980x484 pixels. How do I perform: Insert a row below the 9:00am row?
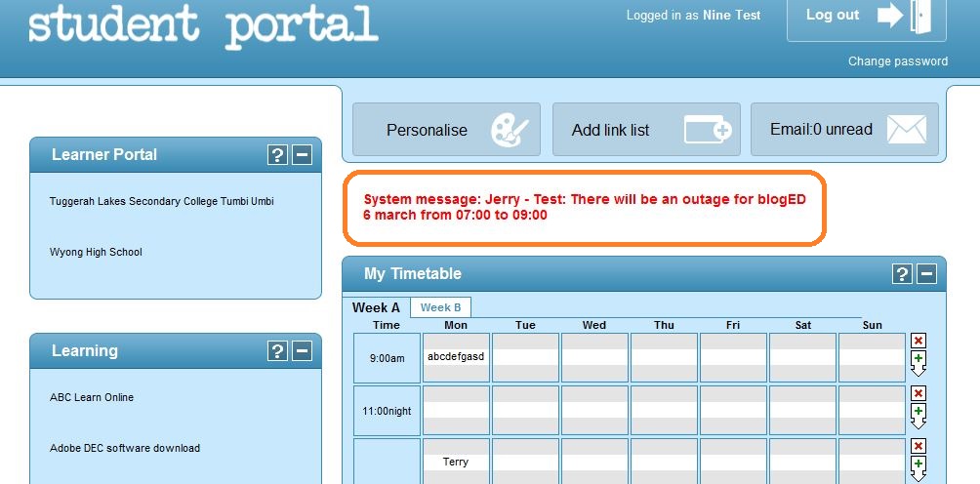tap(919, 362)
